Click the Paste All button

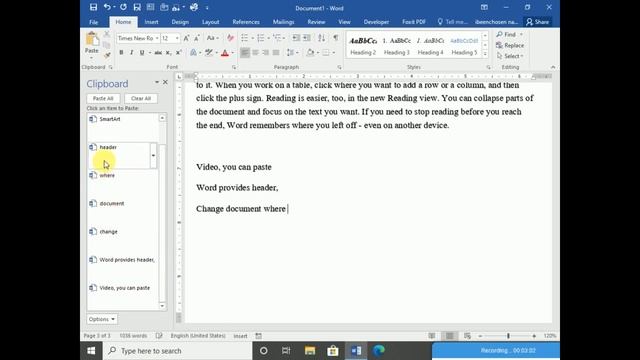[103, 98]
